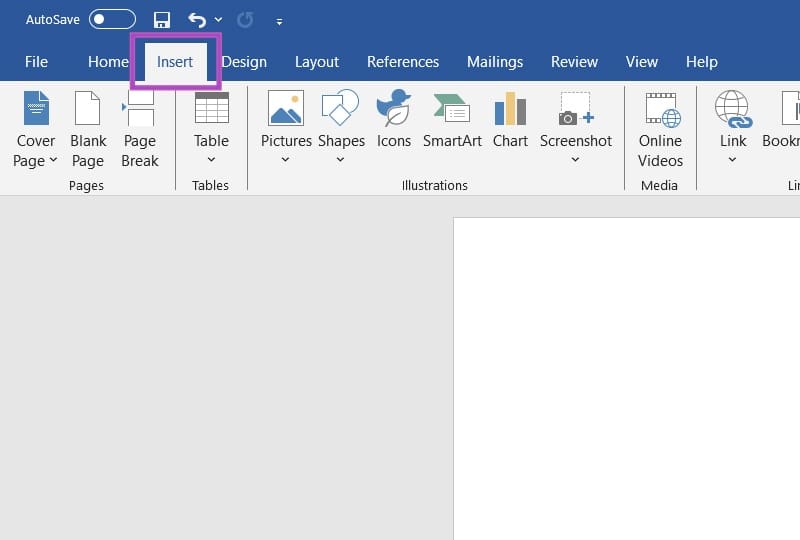The height and width of the screenshot is (540, 800).
Task: Insert a Chart
Action: (x=510, y=120)
